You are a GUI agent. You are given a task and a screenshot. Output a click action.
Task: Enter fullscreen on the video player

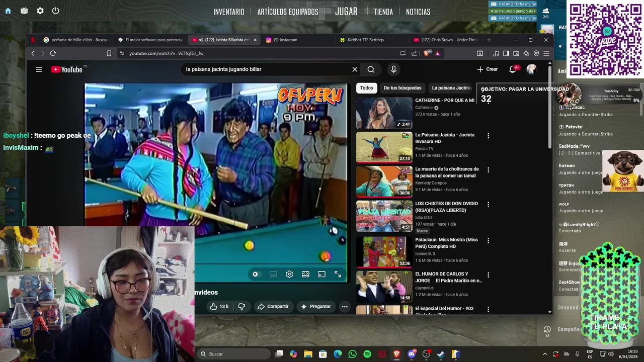click(x=338, y=274)
